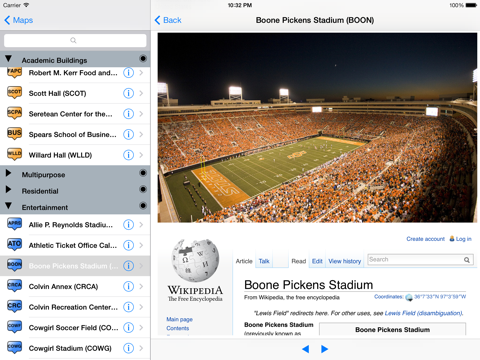Open the View history tab

point(345,261)
